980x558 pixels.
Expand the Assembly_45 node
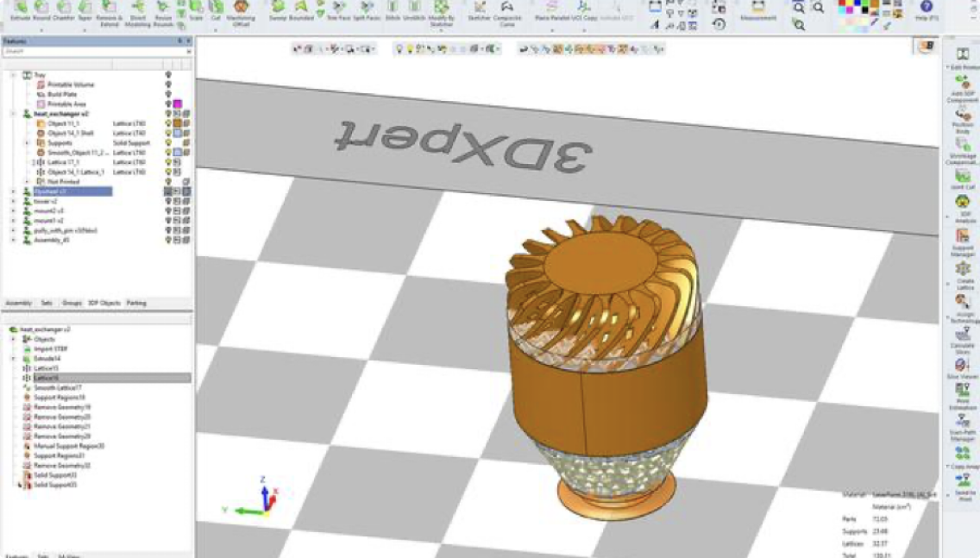pos(13,240)
